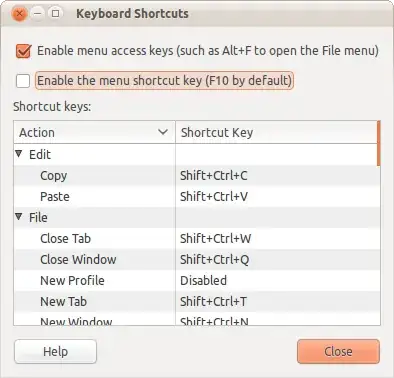Click the orange vertical scrollbar handle
The image size is (394, 378).
tap(379, 143)
